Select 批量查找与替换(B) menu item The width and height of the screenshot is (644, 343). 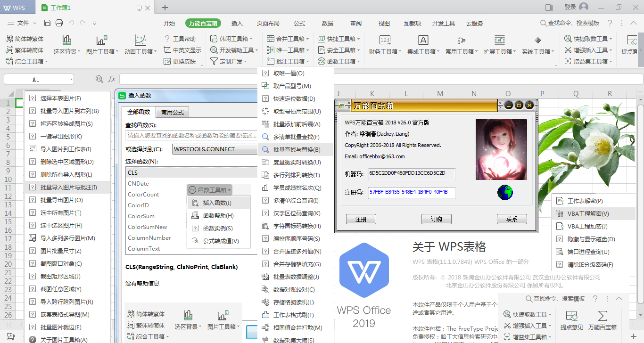[296, 150]
